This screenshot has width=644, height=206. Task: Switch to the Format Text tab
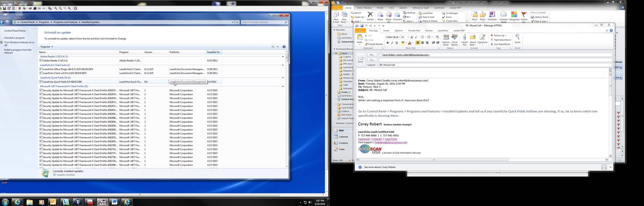[x=414, y=30]
